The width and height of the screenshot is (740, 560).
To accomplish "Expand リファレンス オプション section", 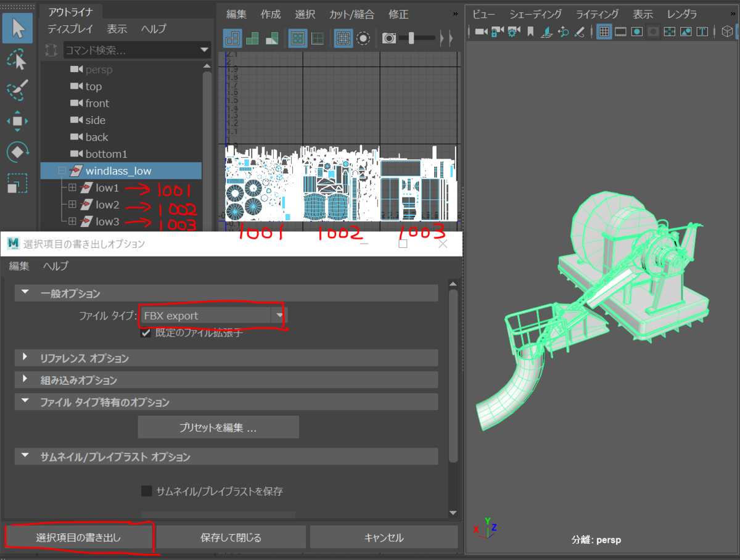I will [25, 357].
